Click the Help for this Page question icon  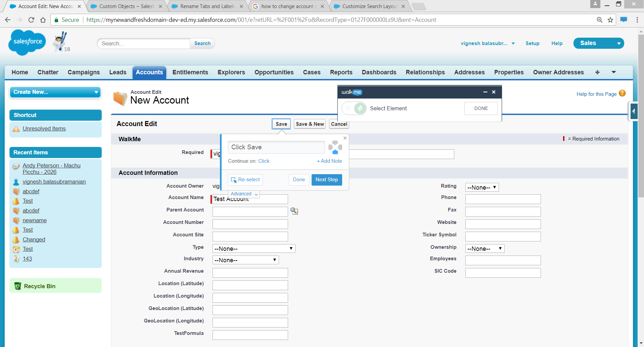click(x=622, y=93)
